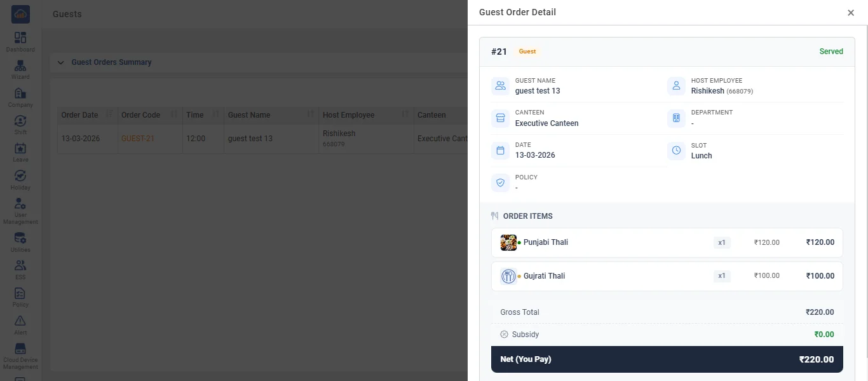
Task: Open the Dashboard sidebar icon
Action: pyautogui.click(x=20, y=41)
